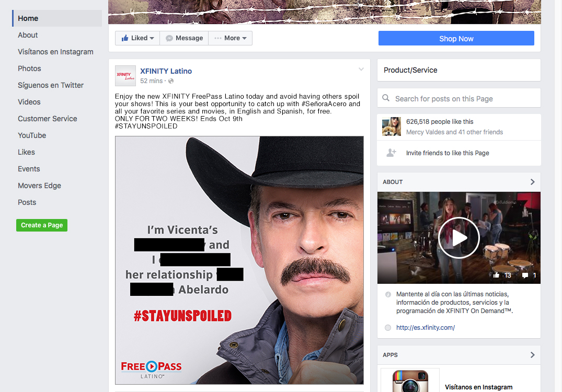This screenshot has height=392, width=562.
Task: Open Videos in the sidebar
Action: coord(29,102)
